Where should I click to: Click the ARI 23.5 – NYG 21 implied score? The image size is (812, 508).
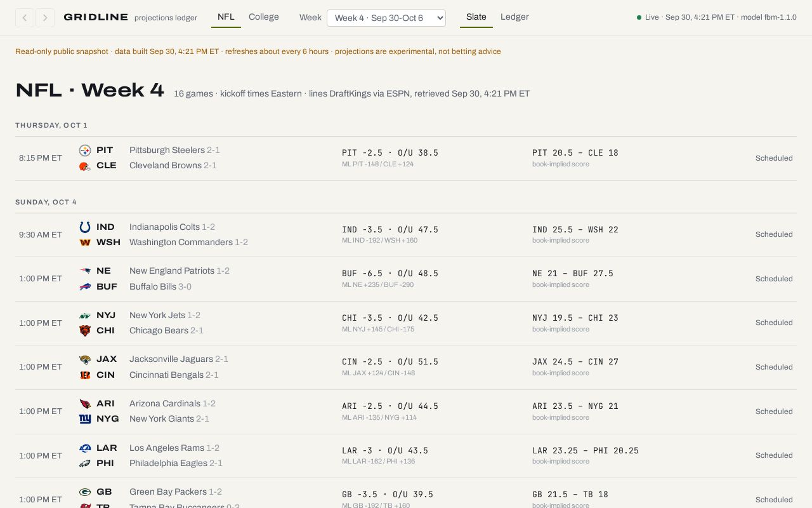pyautogui.click(x=575, y=406)
